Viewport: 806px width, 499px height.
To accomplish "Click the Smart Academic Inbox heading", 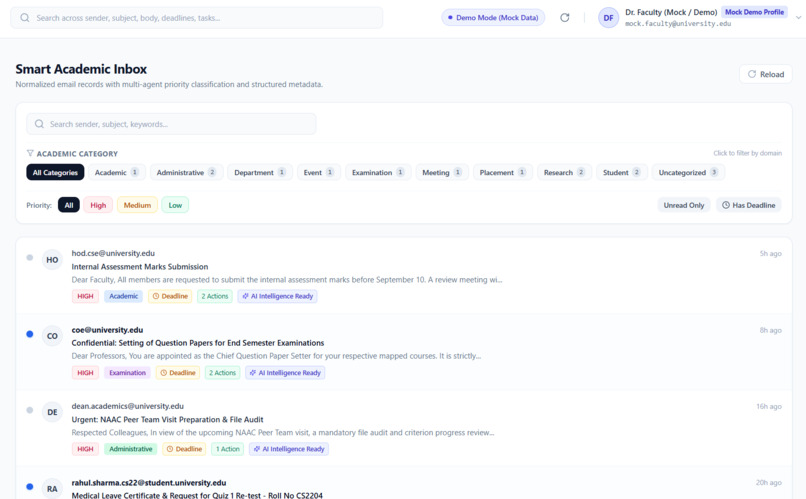I will click(81, 69).
